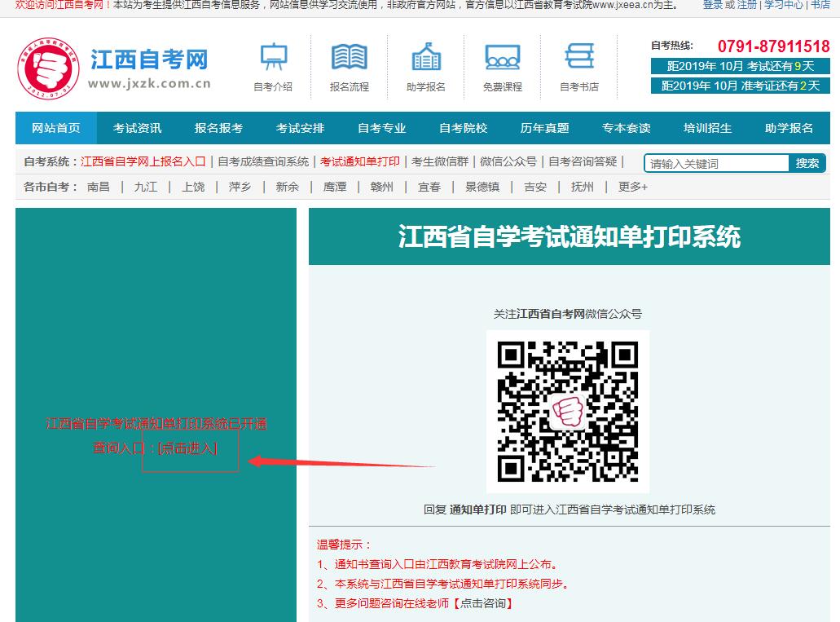This screenshot has height=622, width=840.
Task: Go to 网站首页 tab
Action: (56, 128)
